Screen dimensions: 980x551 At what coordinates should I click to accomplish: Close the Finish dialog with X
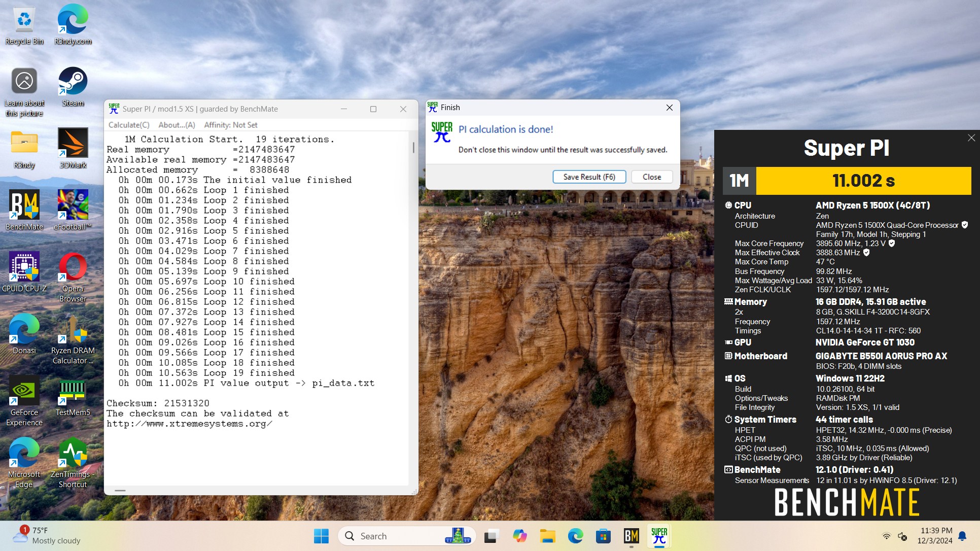coord(669,108)
